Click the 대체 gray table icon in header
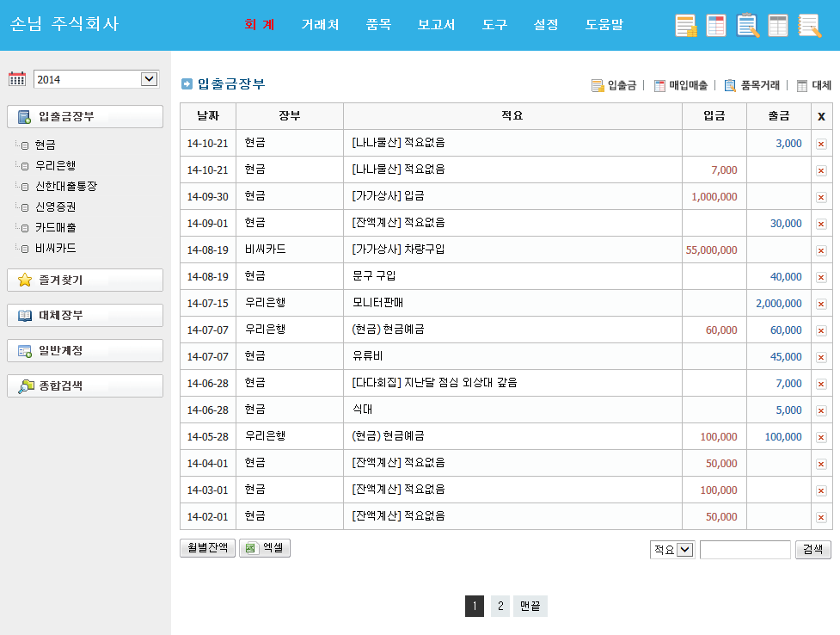The width and height of the screenshot is (840, 635). (x=778, y=26)
